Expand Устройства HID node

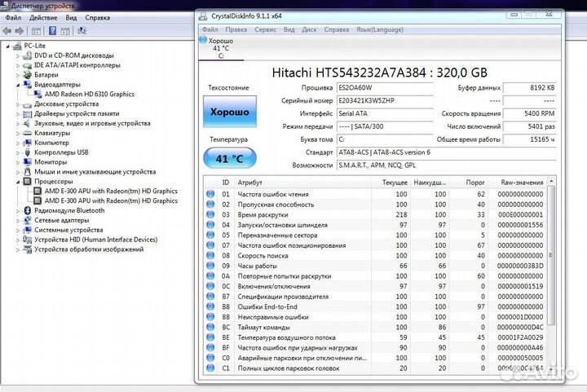pyautogui.click(x=18, y=240)
